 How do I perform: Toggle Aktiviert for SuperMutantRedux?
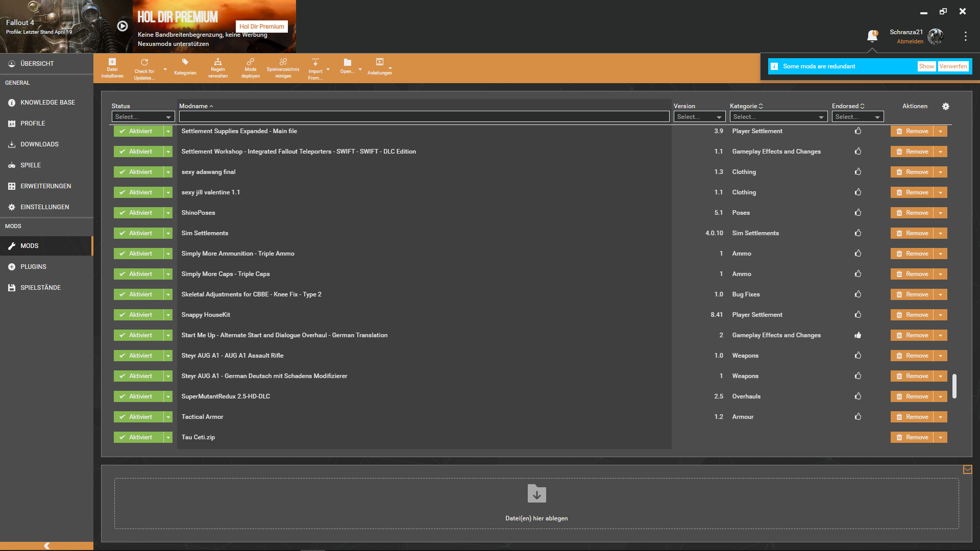[138, 396]
